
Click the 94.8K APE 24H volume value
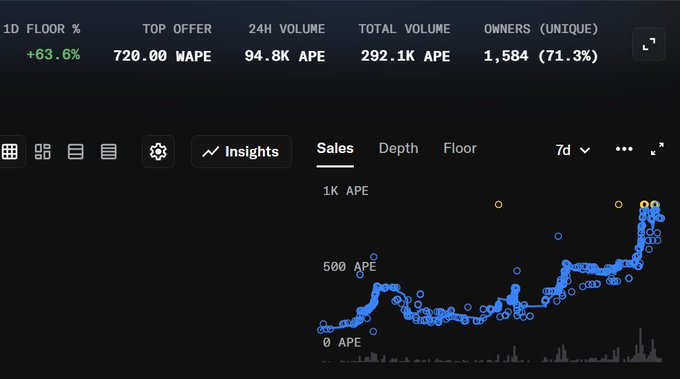click(x=285, y=56)
